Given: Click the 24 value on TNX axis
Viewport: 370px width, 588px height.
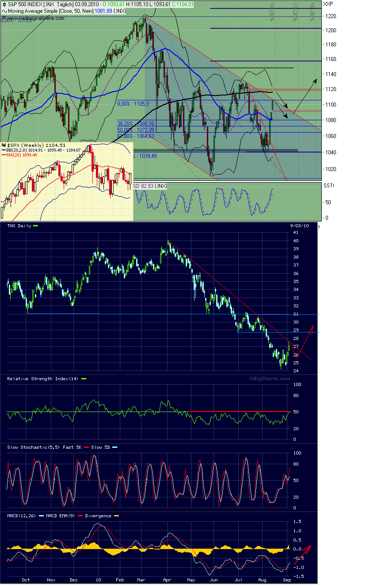Looking at the screenshot, I should (x=295, y=371).
